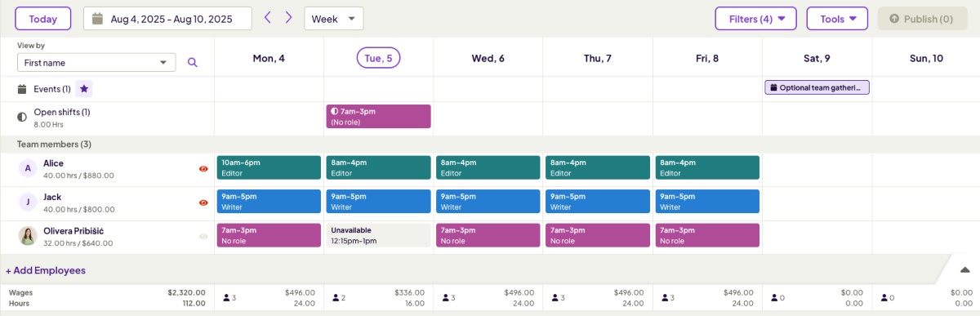Select the Sun, 10 column header
The height and width of the screenshot is (316, 980).
(x=926, y=58)
